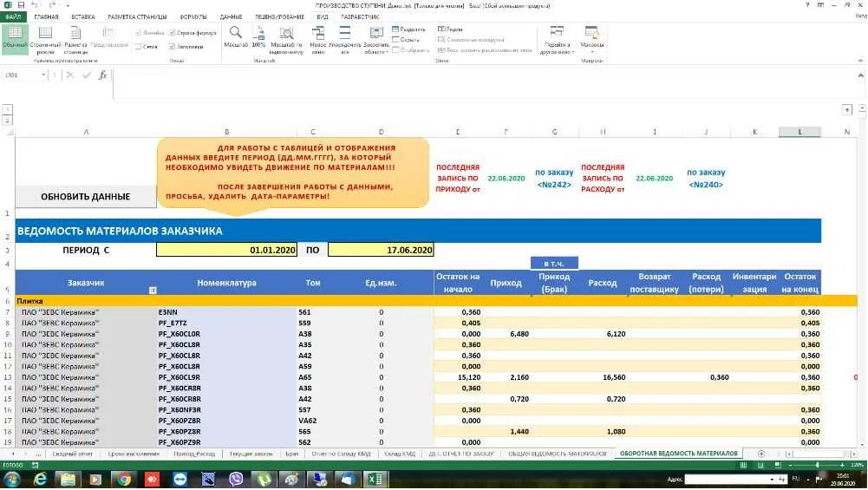Viewport: 868px width, 490px height.
Task: Switch to Page Layout view in status bar
Action: pos(760,465)
